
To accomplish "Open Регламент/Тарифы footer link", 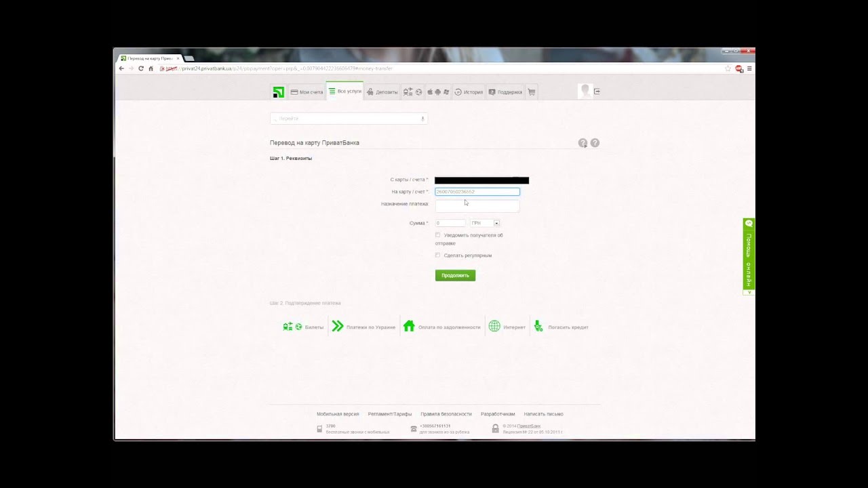I will click(x=390, y=414).
